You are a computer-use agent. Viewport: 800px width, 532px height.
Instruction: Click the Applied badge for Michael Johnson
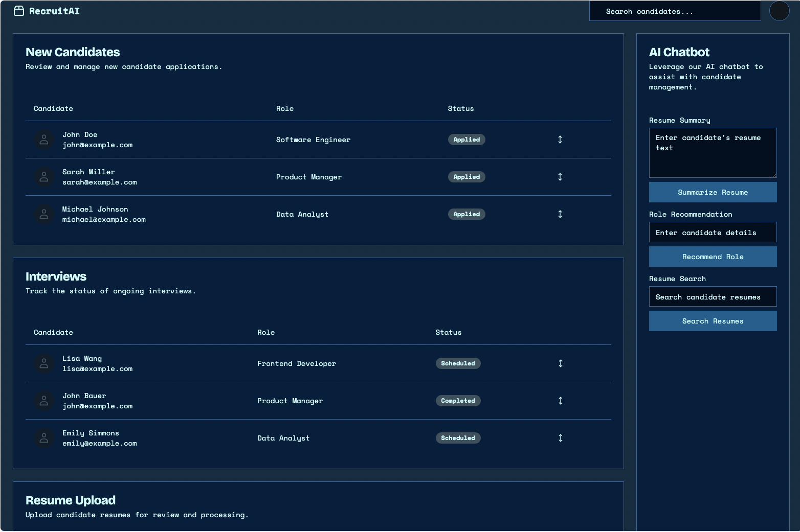pos(466,214)
